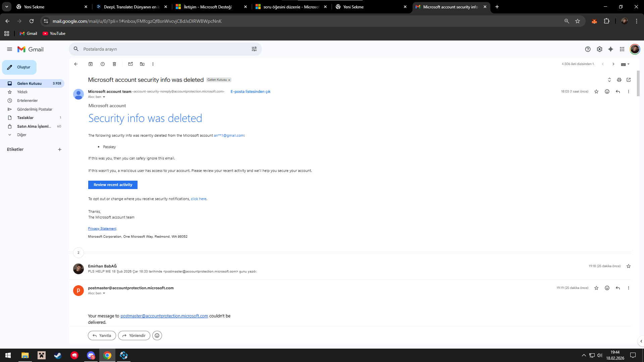Open conversation in a new window
The height and width of the screenshot is (362, 644).
point(629,80)
